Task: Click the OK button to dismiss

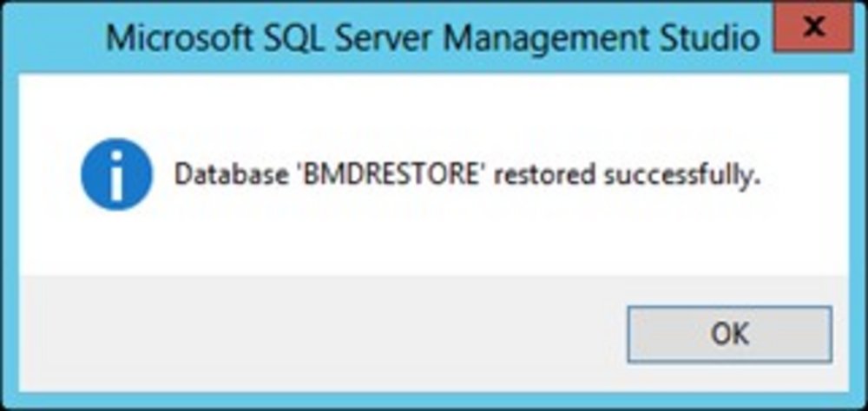Action: point(729,334)
